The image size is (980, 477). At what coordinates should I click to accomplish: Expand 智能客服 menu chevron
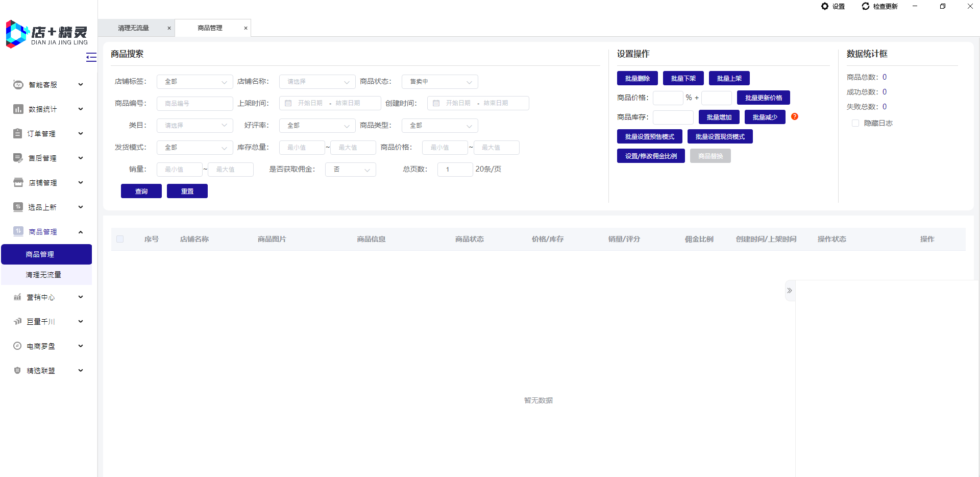(81, 85)
